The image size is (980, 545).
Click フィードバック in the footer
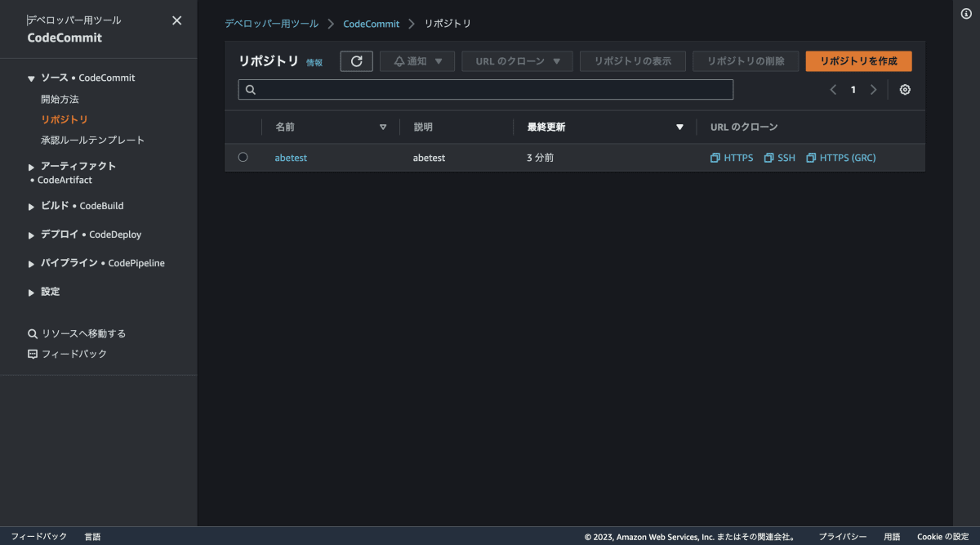click(38, 537)
